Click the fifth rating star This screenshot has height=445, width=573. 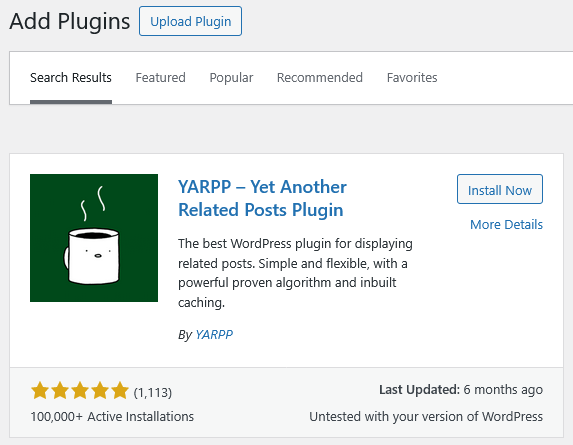(120, 391)
